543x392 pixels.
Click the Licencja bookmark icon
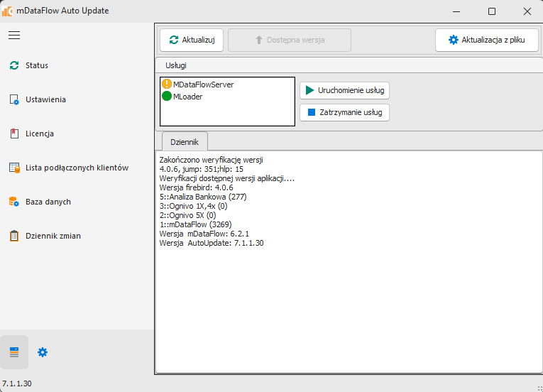pos(14,134)
